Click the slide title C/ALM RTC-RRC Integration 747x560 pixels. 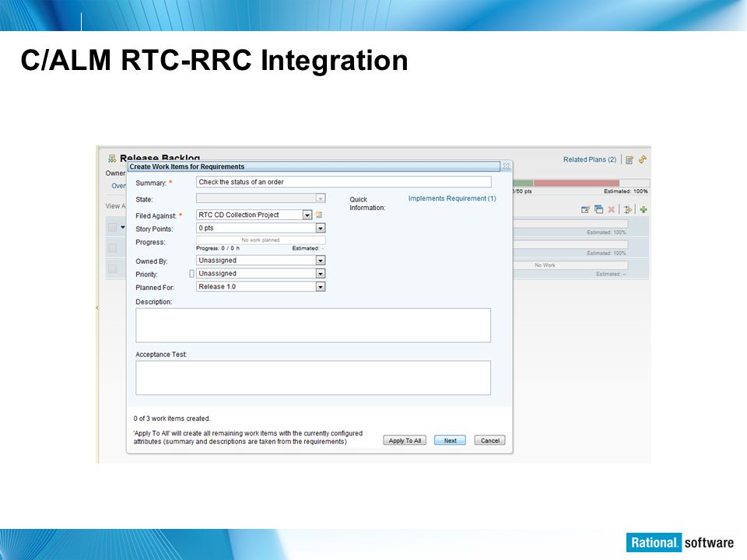[x=215, y=61]
